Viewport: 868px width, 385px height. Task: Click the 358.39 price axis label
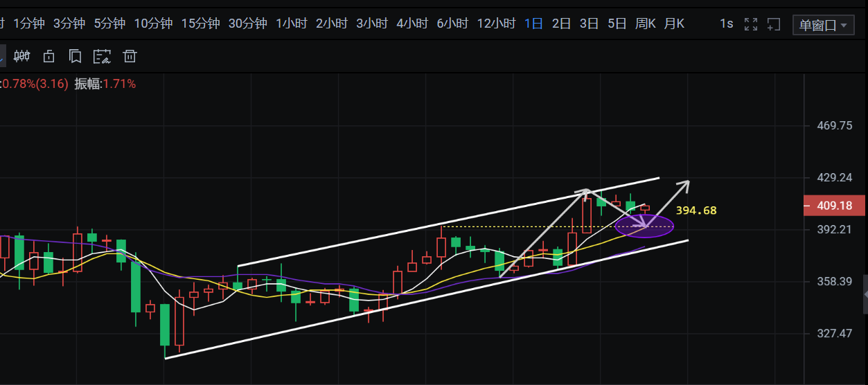835,281
